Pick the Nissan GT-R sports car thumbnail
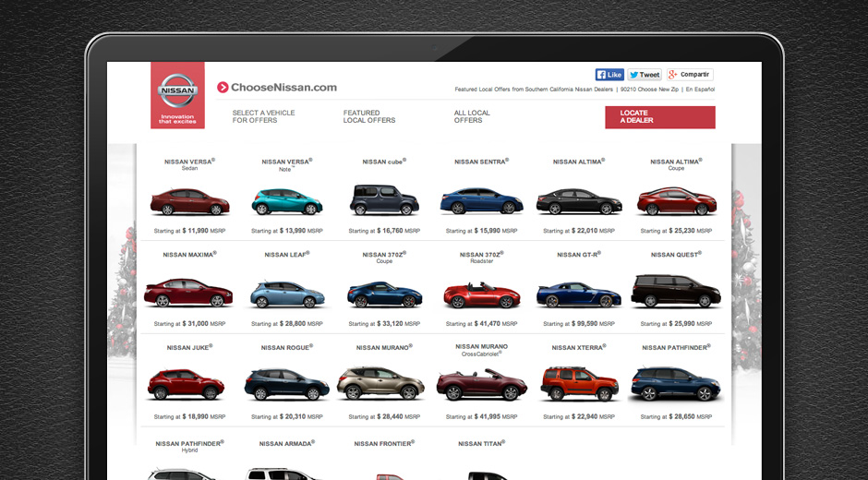868x480 pixels. pos(578,294)
